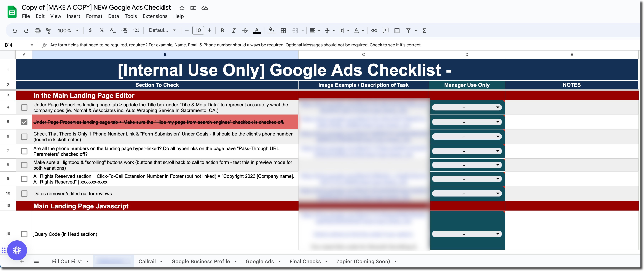Open the Extensions menu
Screen dimensions: 644x271
(155, 16)
